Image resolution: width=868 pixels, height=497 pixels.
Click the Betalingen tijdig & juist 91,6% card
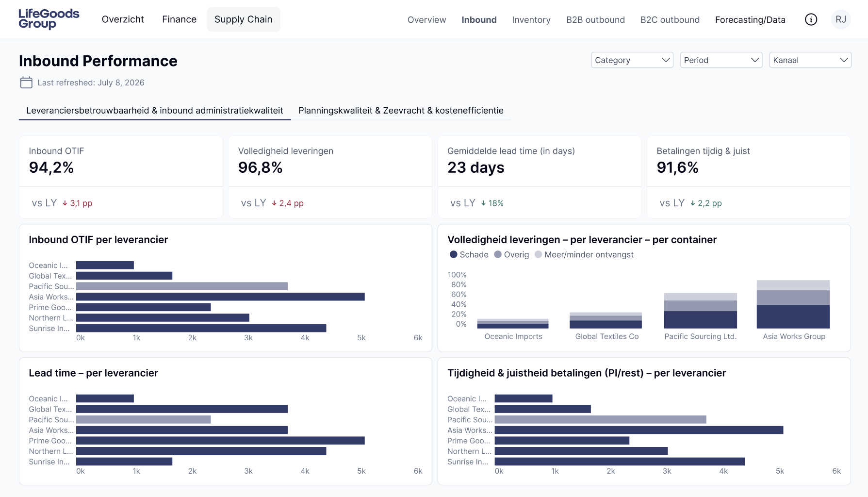749,177
